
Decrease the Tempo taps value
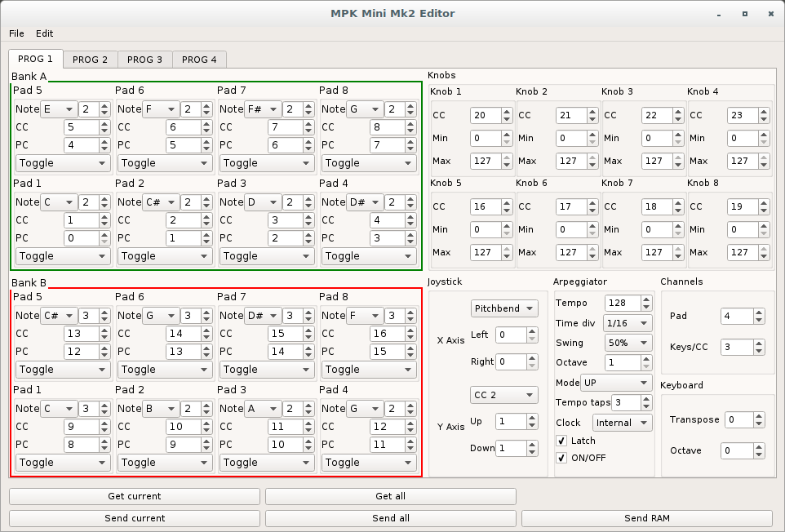tap(646, 406)
